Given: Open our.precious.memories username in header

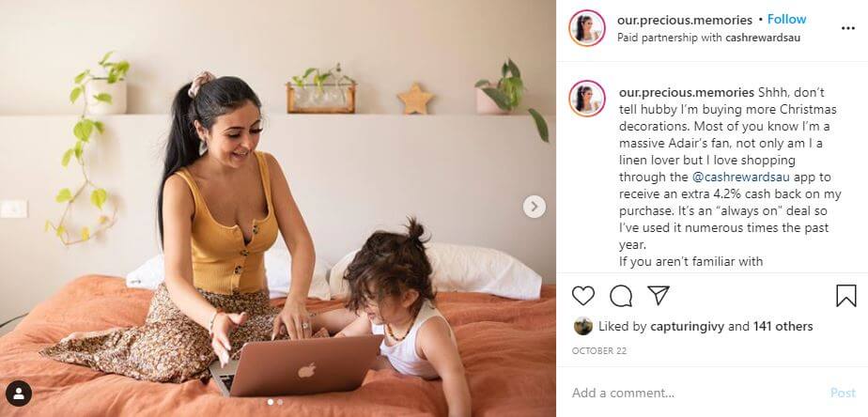Looking at the screenshot, I should 685,20.
